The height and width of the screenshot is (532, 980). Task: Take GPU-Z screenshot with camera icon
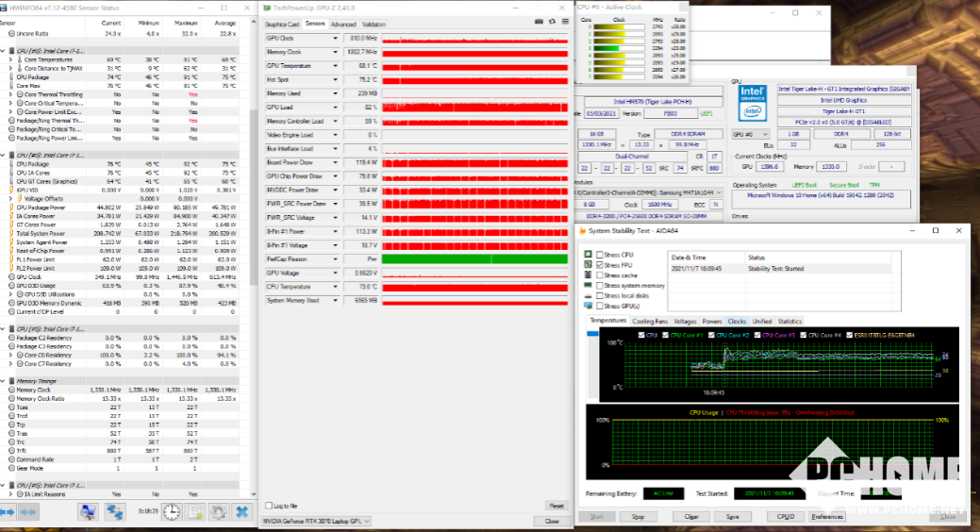(x=539, y=22)
